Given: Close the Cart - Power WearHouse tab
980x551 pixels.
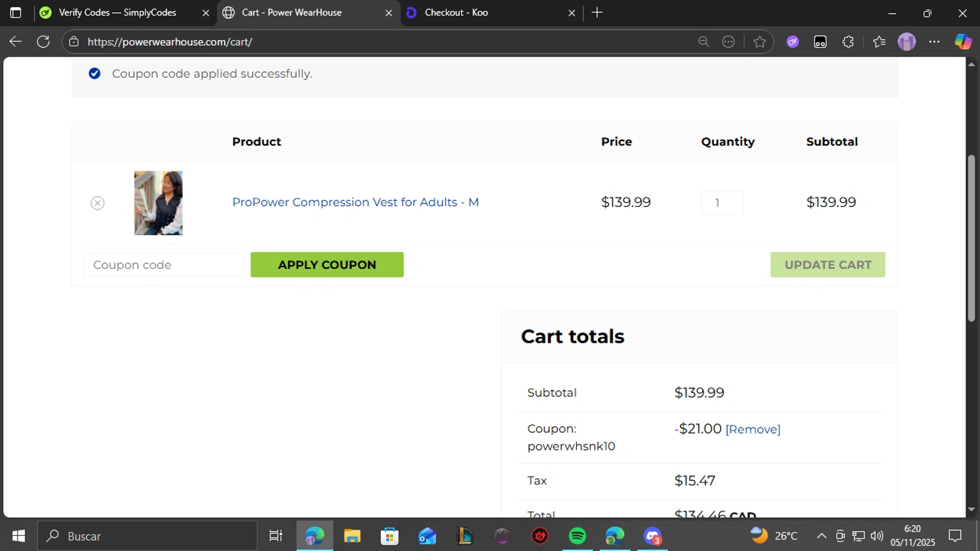Looking at the screenshot, I should pyautogui.click(x=389, y=13).
